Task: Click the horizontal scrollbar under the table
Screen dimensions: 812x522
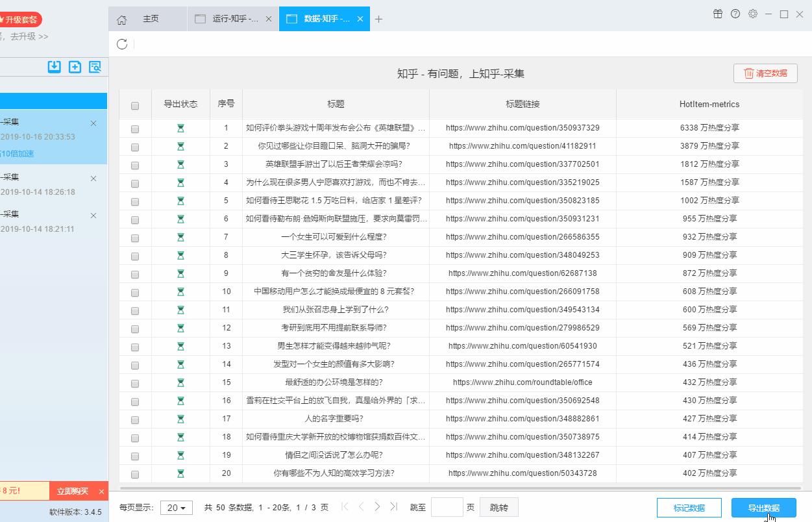Action: 460,488
